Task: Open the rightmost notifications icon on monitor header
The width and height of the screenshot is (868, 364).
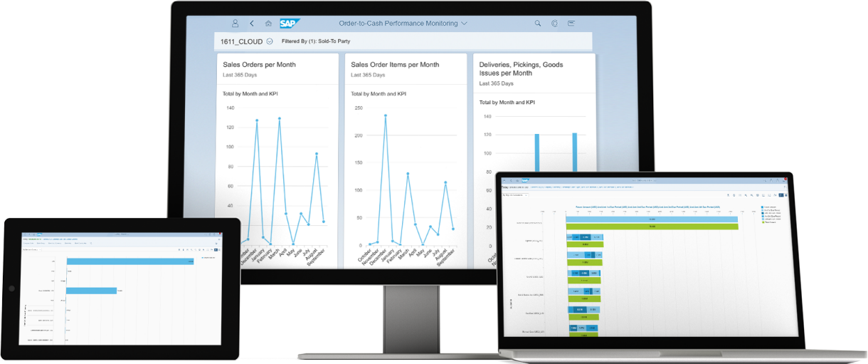Action: pos(571,24)
